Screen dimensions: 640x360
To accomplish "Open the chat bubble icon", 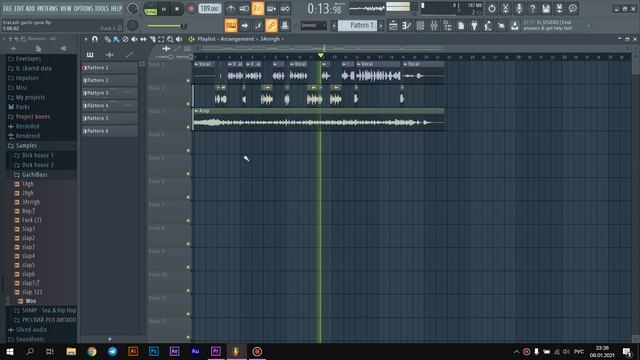I will click(573, 8).
